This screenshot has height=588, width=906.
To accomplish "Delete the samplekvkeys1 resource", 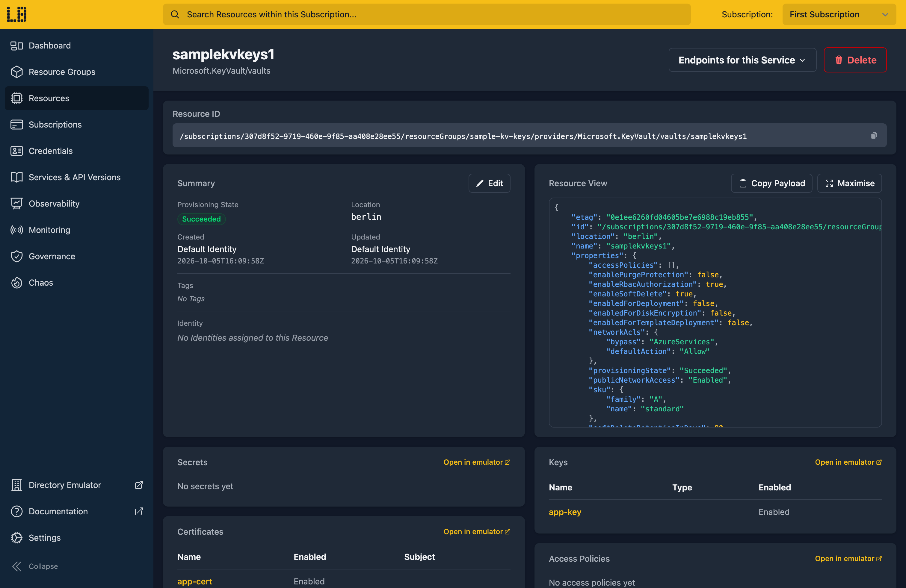I will (x=855, y=60).
